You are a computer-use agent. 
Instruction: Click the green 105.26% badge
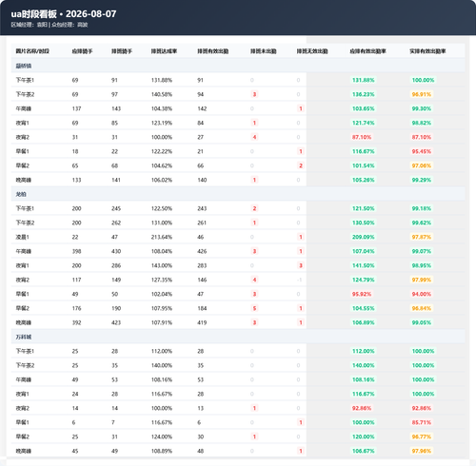coord(364,180)
